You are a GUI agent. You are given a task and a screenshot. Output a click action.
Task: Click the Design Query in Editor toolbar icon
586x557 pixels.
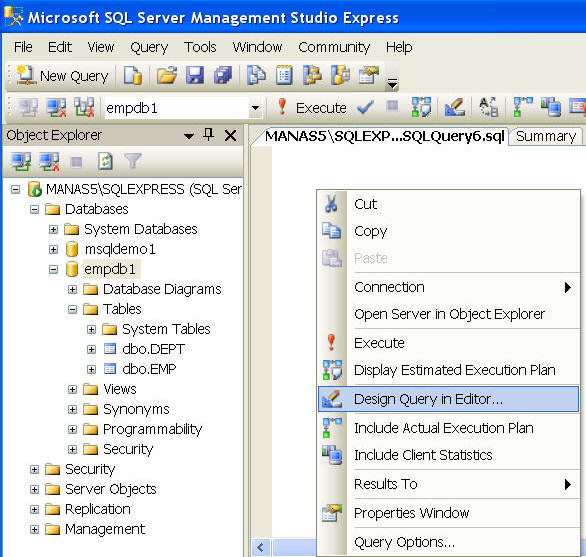455,108
